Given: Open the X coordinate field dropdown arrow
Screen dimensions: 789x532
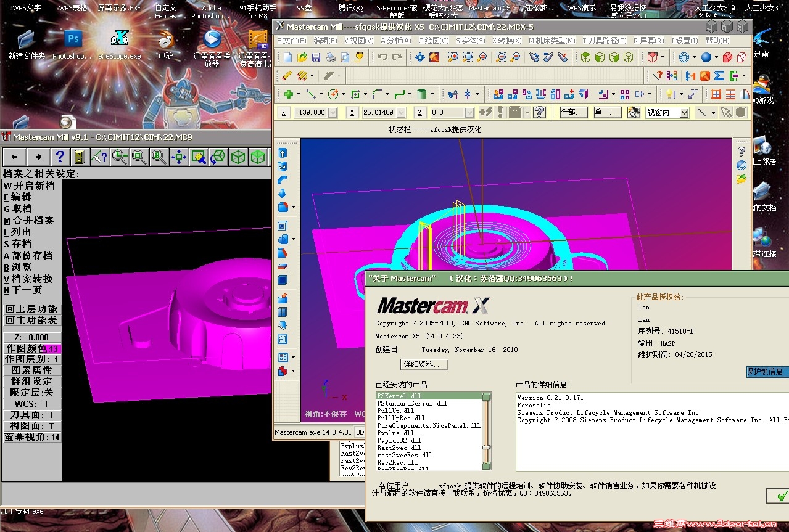Looking at the screenshot, I should click(x=333, y=112).
